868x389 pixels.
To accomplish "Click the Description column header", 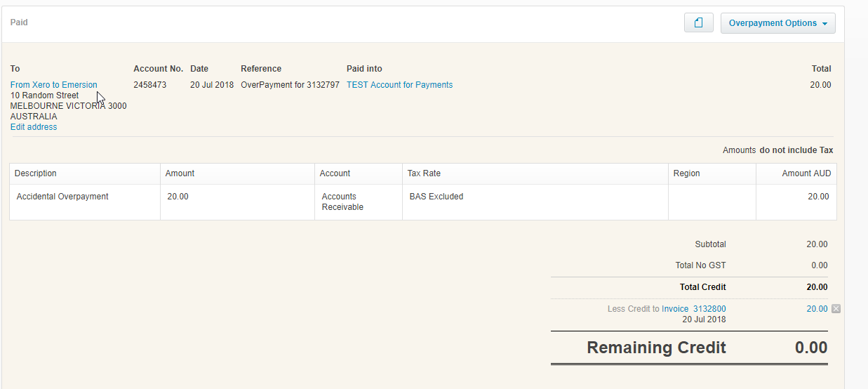I will tap(36, 173).
